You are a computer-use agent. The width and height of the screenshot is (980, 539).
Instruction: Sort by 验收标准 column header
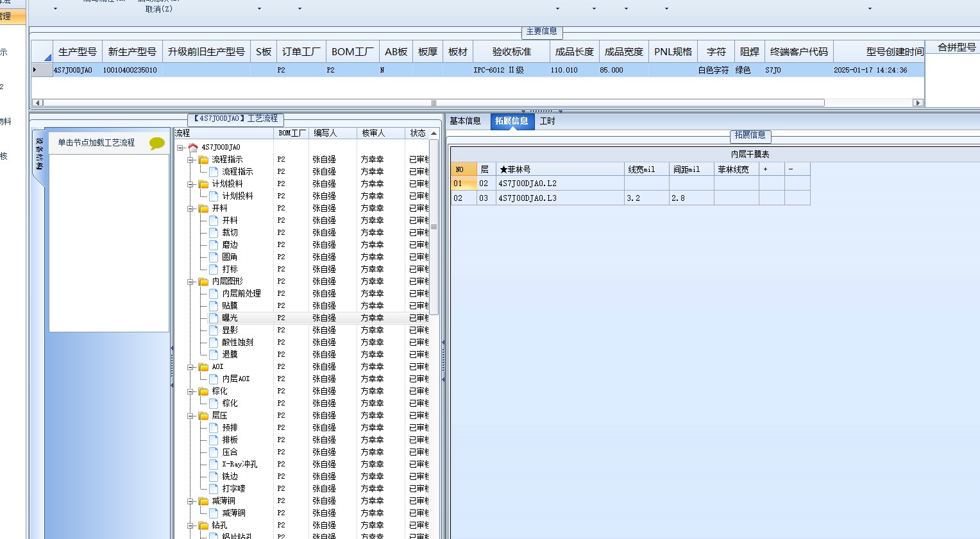tap(512, 52)
